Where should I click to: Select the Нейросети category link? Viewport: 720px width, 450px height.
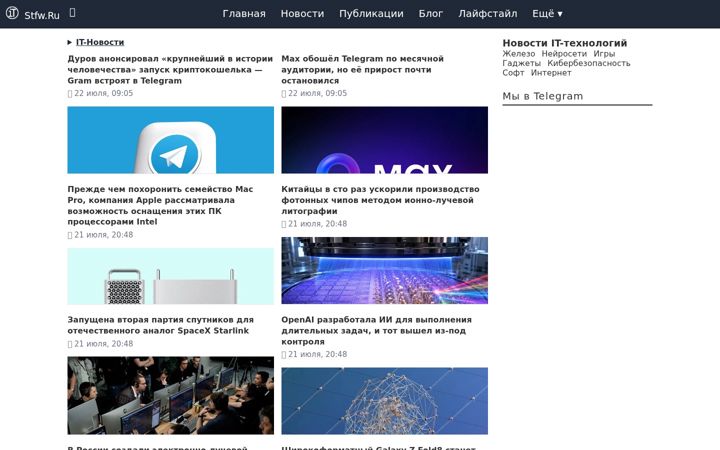pyautogui.click(x=564, y=54)
